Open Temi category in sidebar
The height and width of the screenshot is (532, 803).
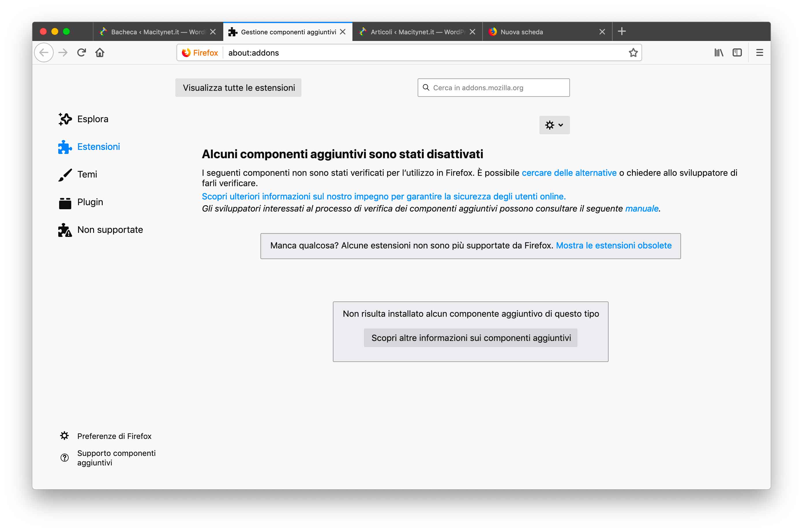pyautogui.click(x=87, y=174)
